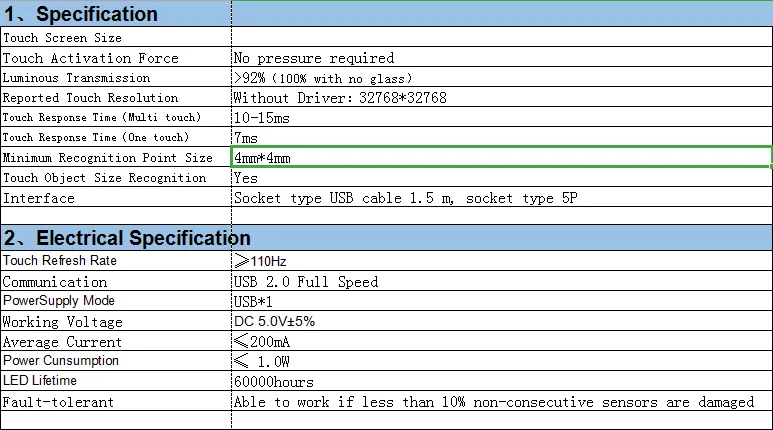Click the '2、Electrical Specification' header cell

coord(116,238)
